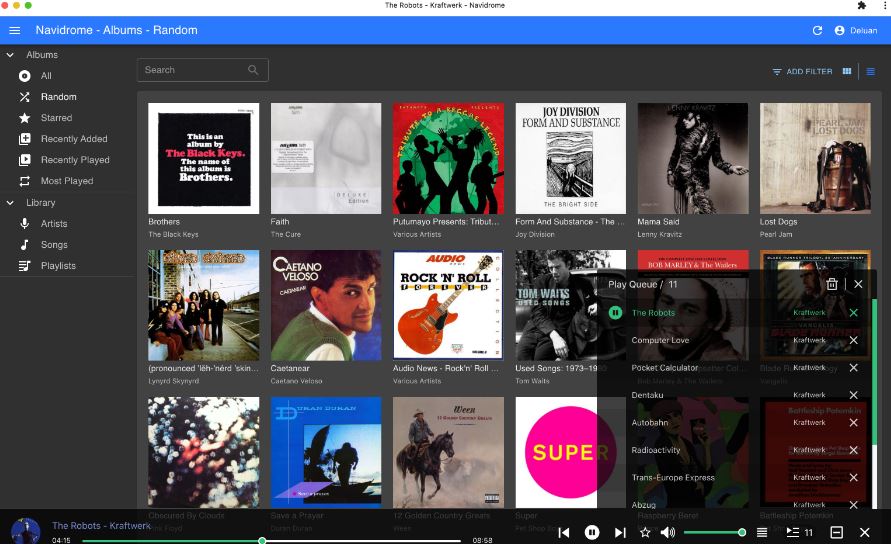891x544 pixels.
Task: Remove Pocket Calculator from the queue
Action: click(853, 368)
